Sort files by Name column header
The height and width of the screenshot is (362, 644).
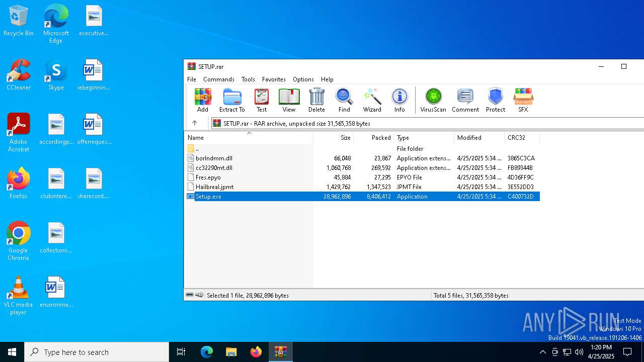coord(249,138)
